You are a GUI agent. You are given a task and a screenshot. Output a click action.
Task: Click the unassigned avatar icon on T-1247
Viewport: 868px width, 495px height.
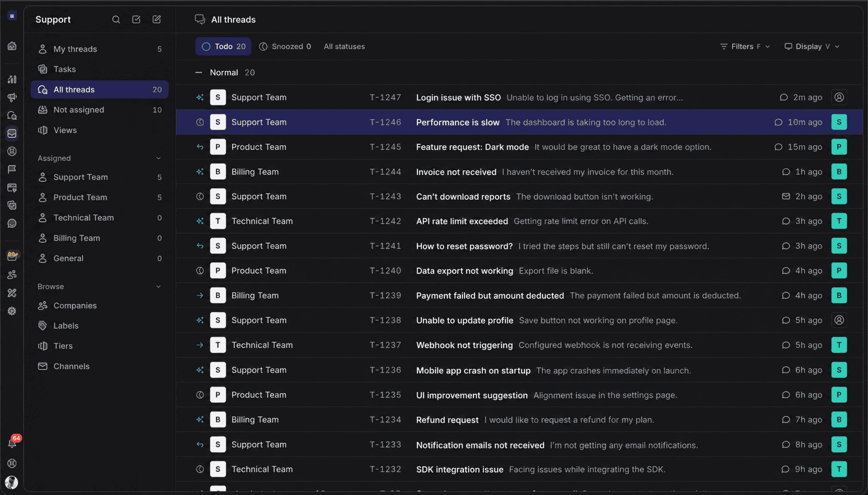839,97
